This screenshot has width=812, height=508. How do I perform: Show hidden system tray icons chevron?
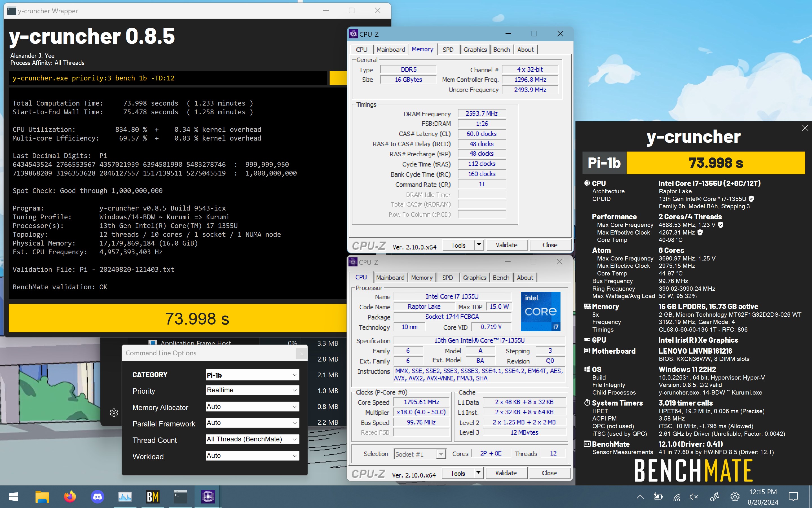[640, 497]
